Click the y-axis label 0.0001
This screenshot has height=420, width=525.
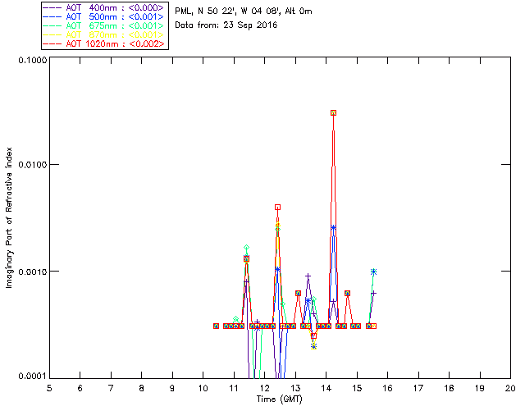[x=32, y=376]
